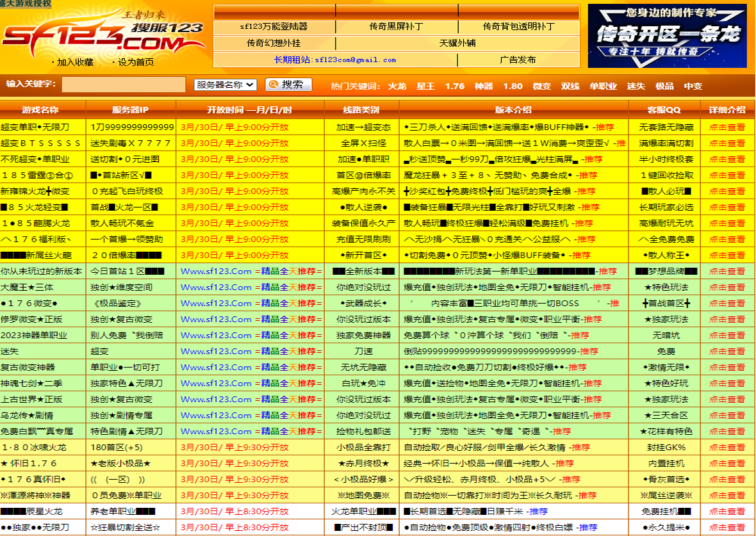Open the 传奇幻想外挂 link
The height and width of the screenshot is (536, 756).
(x=274, y=44)
